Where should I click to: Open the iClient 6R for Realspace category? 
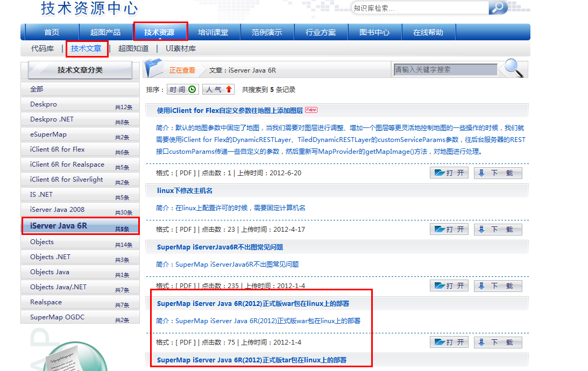click(80, 164)
